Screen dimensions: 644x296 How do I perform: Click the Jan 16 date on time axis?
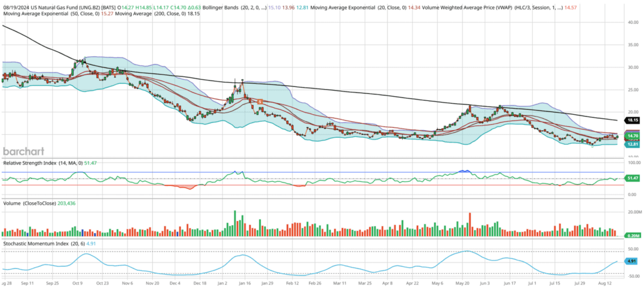coord(244,283)
